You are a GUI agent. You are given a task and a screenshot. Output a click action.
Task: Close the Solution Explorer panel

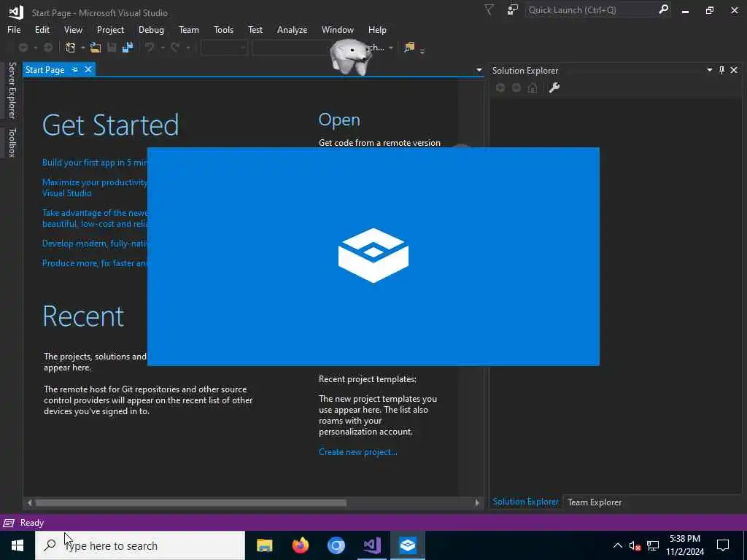734,70
